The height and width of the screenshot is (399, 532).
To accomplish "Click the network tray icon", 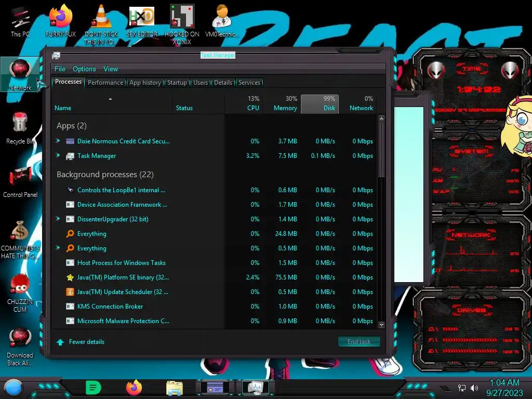I will pos(461,388).
